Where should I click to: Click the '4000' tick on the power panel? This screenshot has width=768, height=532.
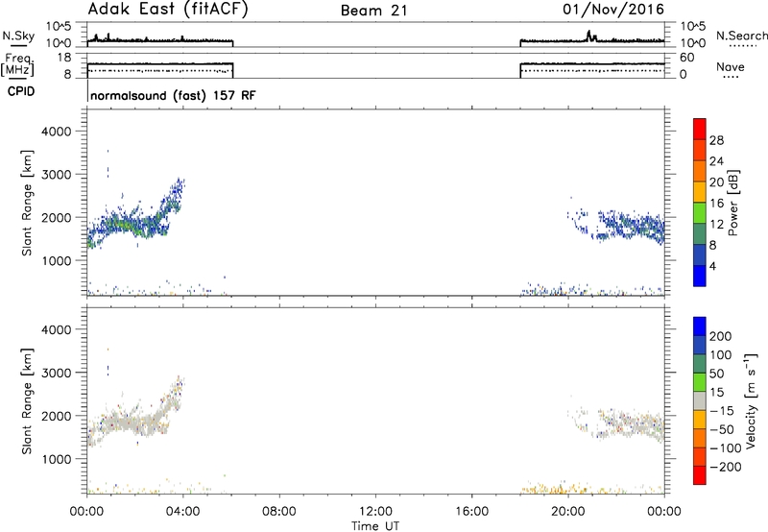(56, 132)
